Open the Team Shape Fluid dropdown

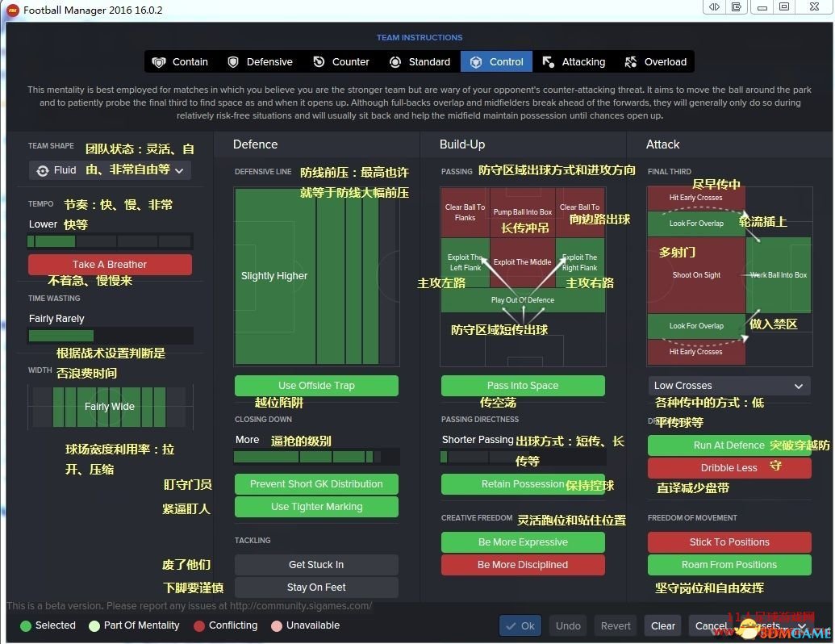click(x=110, y=170)
